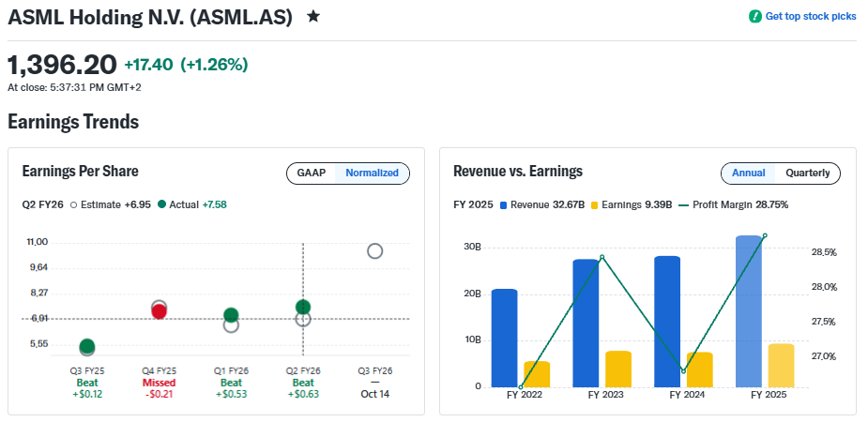Click the yellow Earnings legend swatch
Viewport: 868px width, 422px height.
click(x=595, y=204)
